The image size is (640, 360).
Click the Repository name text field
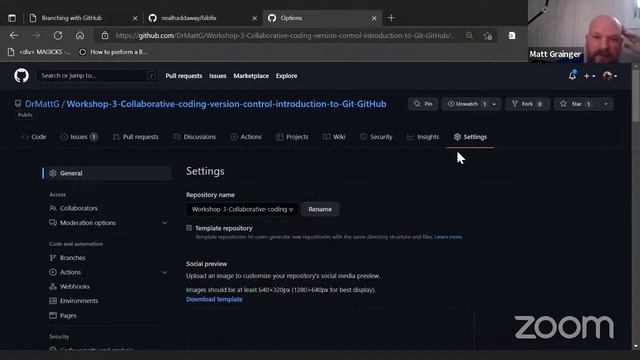pos(242,209)
